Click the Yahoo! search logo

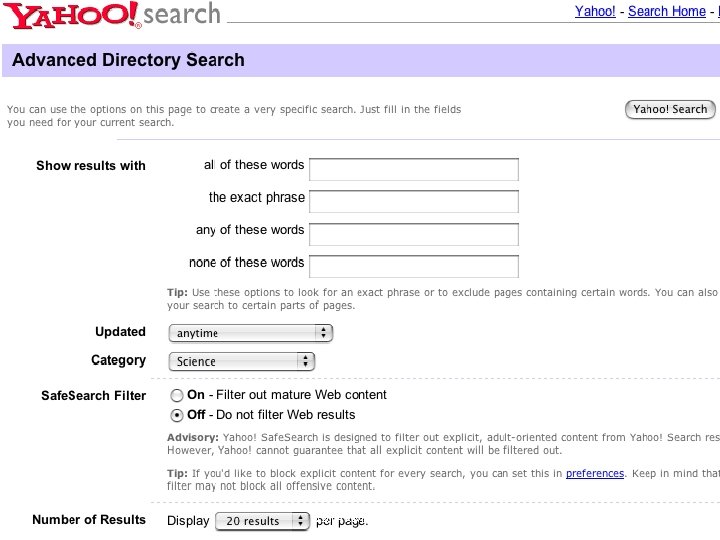point(112,15)
